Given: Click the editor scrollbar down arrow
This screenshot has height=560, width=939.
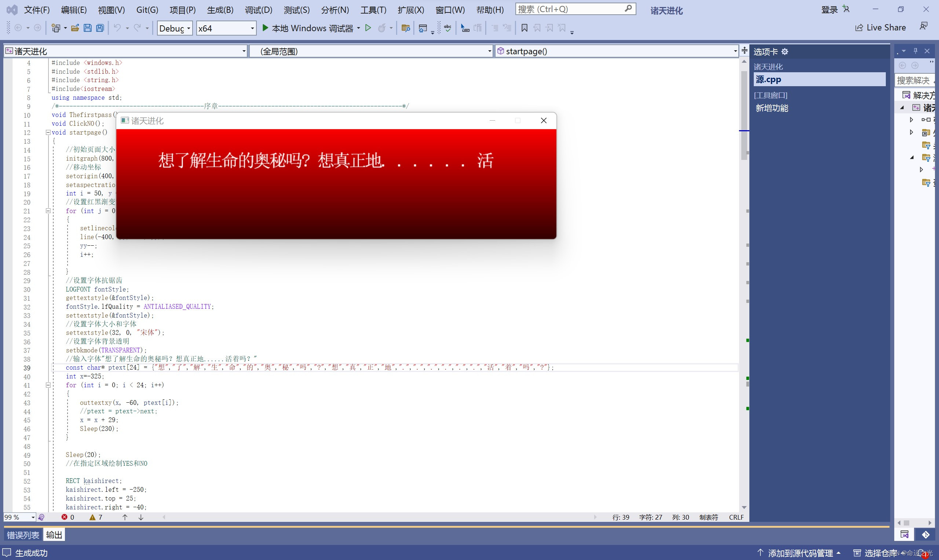Looking at the screenshot, I should click(744, 507).
